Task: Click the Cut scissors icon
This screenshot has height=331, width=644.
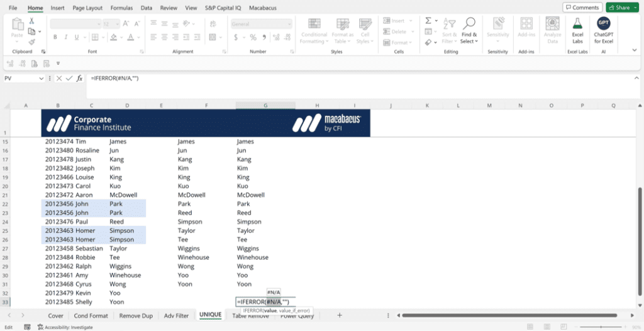Action: [31, 21]
